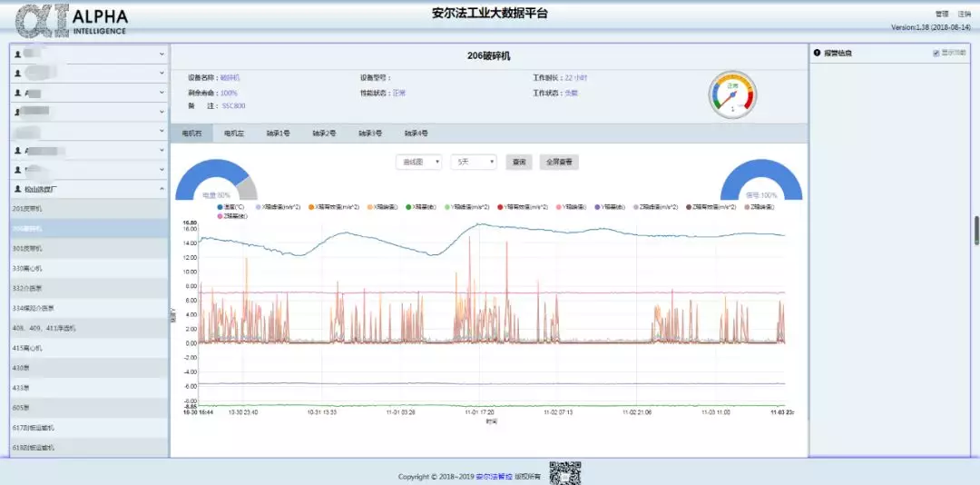Open the 曲线图 chart type dropdown
The image size is (980, 485).
(x=418, y=162)
